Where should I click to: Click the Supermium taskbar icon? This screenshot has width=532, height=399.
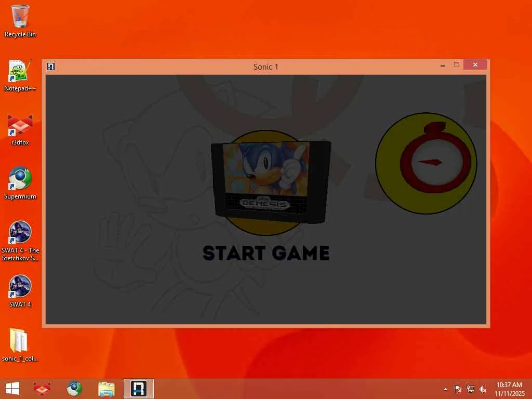click(x=74, y=389)
